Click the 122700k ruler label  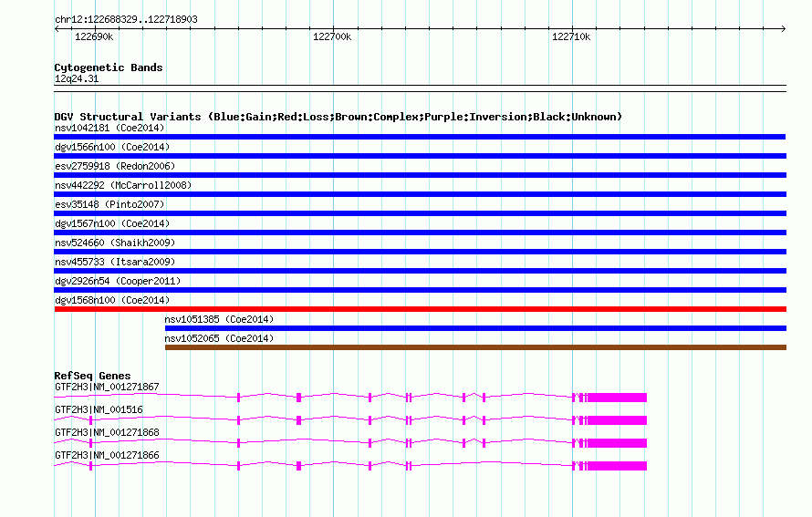pos(332,36)
